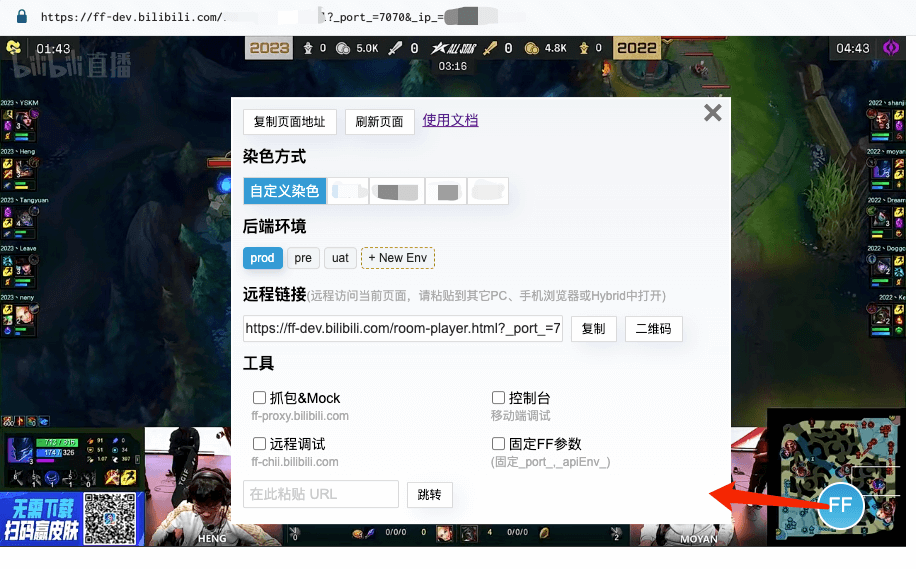
Task: Close the FF tools dialog
Action: [712, 113]
